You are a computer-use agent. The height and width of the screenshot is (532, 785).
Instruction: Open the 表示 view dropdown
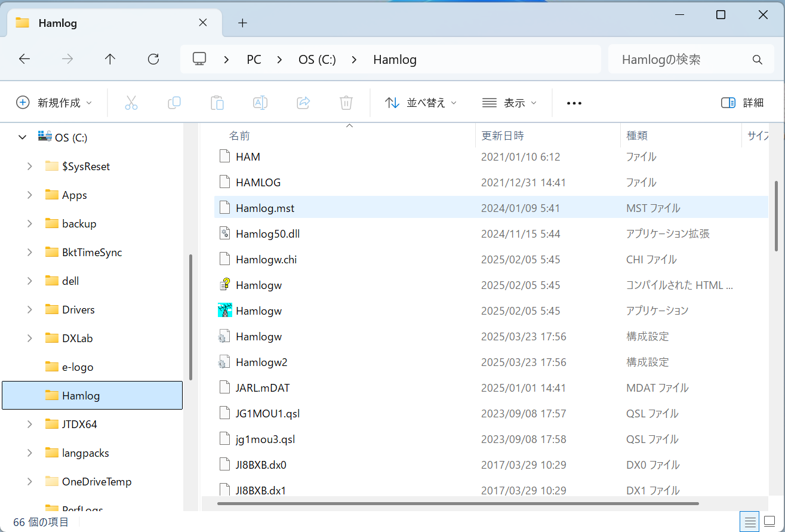point(509,103)
